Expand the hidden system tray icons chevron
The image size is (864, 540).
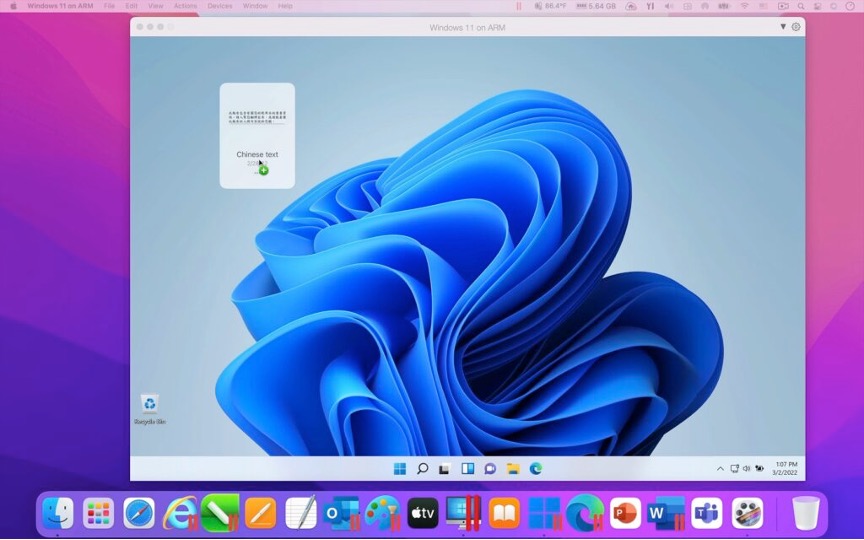click(720, 468)
